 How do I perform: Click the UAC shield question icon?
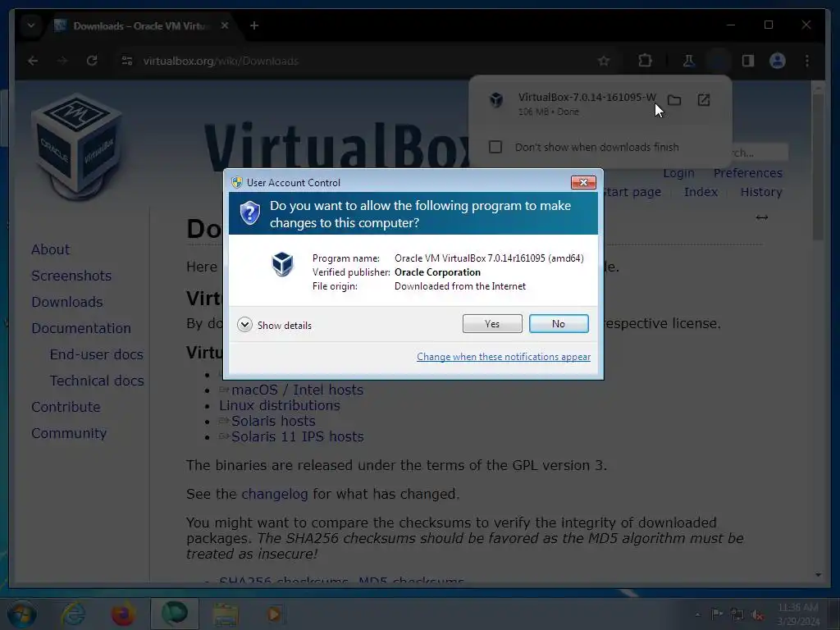point(249,213)
